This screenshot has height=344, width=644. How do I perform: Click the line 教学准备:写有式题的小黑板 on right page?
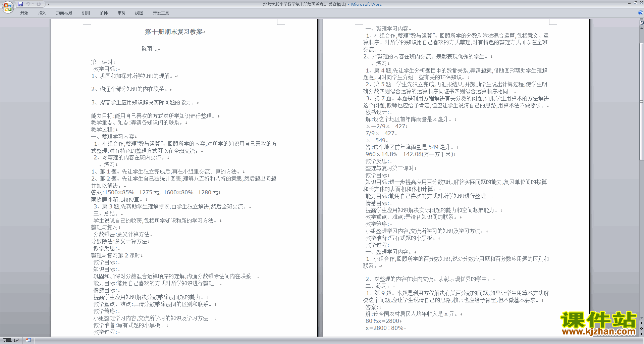(401, 238)
